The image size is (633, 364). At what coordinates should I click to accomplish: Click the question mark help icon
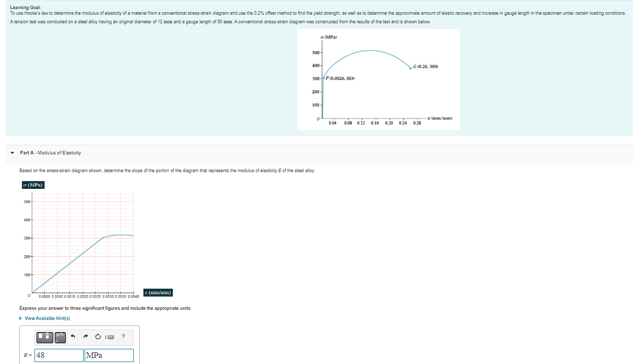(124, 337)
